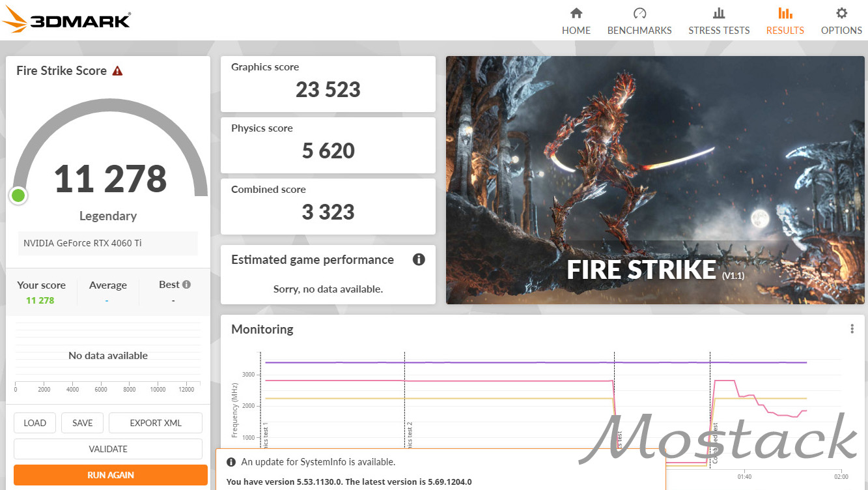Viewport: 868px width, 490px height.
Task: Click the 3DMark logo
Action: coord(66,20)
